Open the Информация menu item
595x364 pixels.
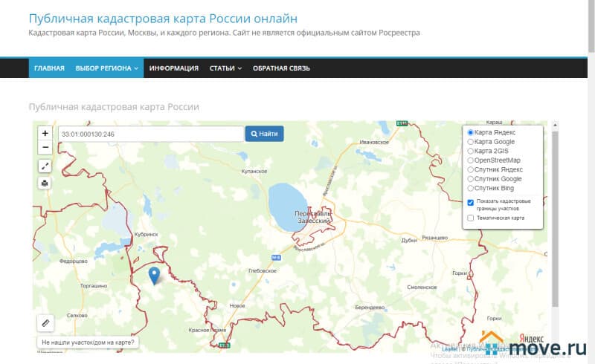point(173,68)
